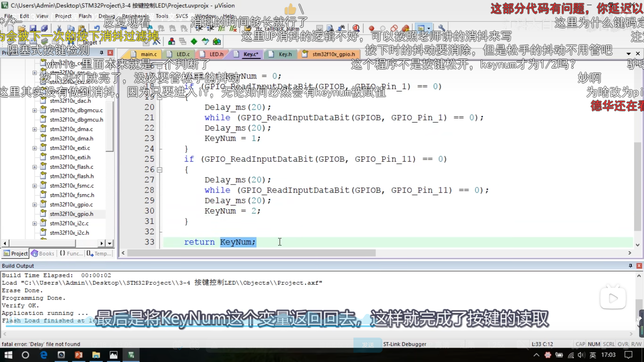The image size is (644, 362).
Task: Click the green Manage Run-Time Environment diamond icon
Action: click(x=194, y=41)
